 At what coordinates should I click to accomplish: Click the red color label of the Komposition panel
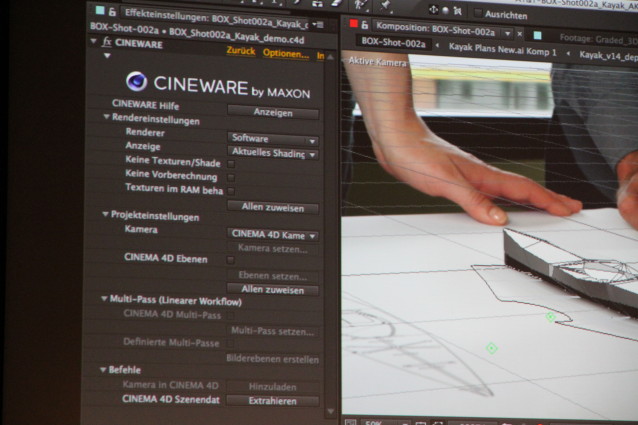[x=354, y=24]
